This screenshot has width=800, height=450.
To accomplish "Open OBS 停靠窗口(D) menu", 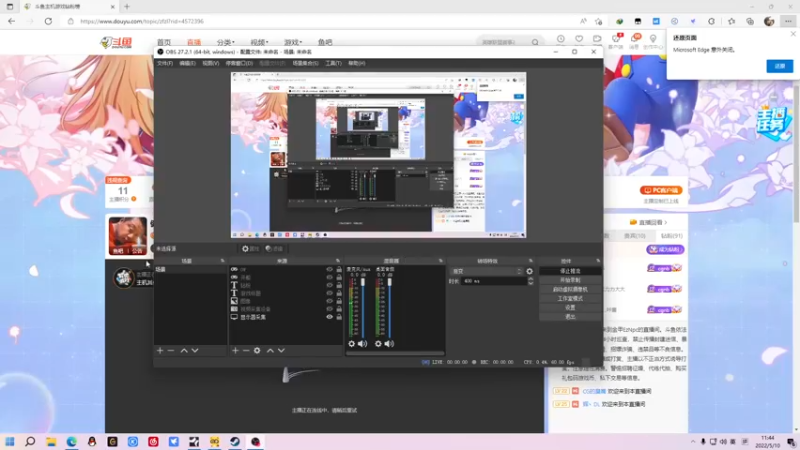I will 239,63.
